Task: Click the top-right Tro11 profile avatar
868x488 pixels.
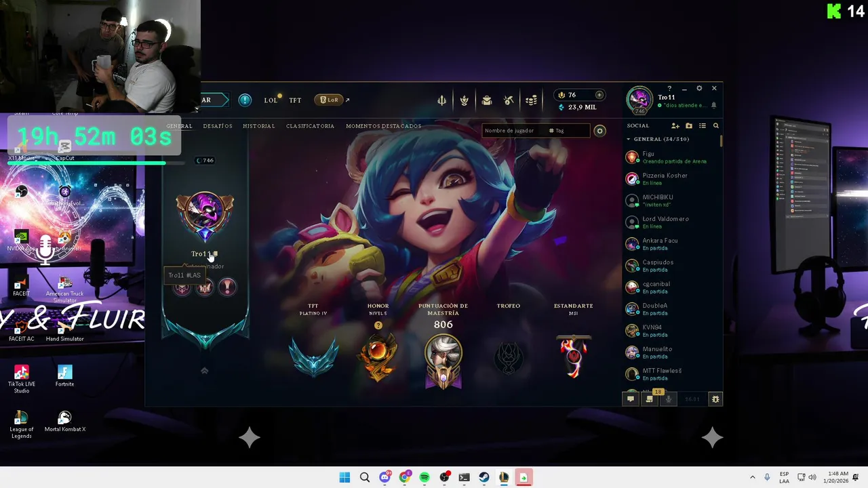Action: tap(639, 100)
